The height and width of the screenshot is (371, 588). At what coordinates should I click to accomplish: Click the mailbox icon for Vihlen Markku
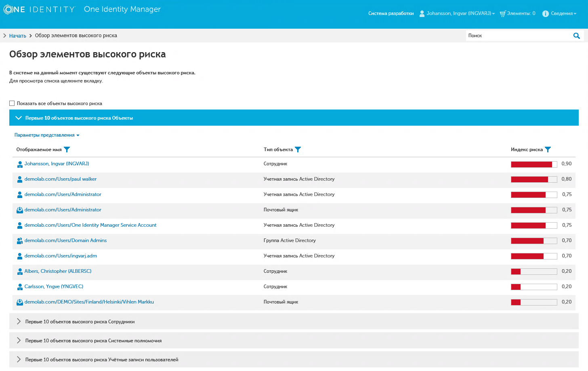point(20,302)
